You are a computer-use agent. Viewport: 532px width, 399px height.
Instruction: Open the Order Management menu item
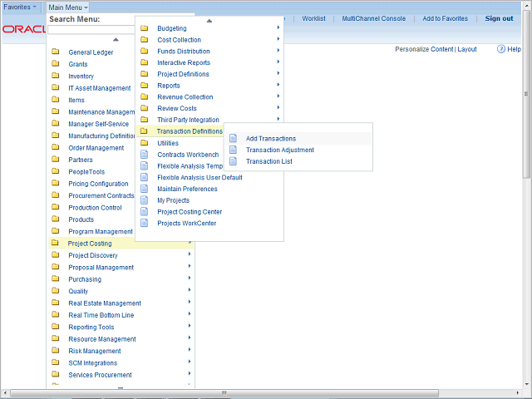click(96, 148)
